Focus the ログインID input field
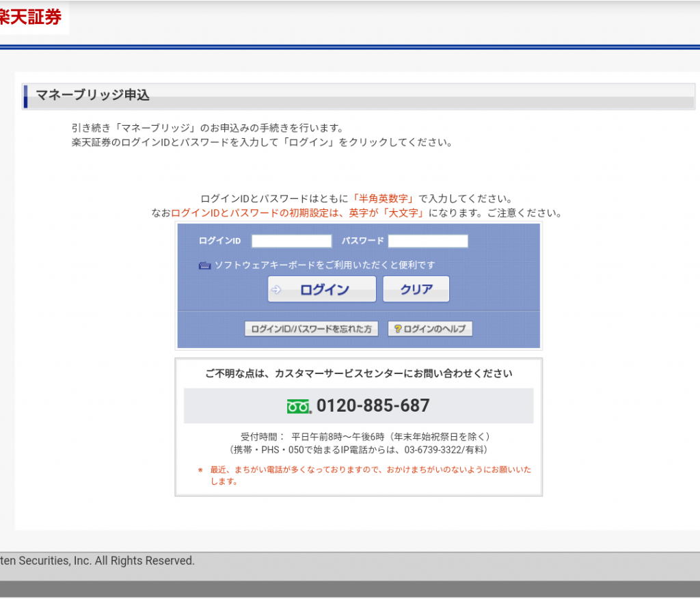Screen dimensions: 700x599 pyautogui.click(x=291, y=241)
